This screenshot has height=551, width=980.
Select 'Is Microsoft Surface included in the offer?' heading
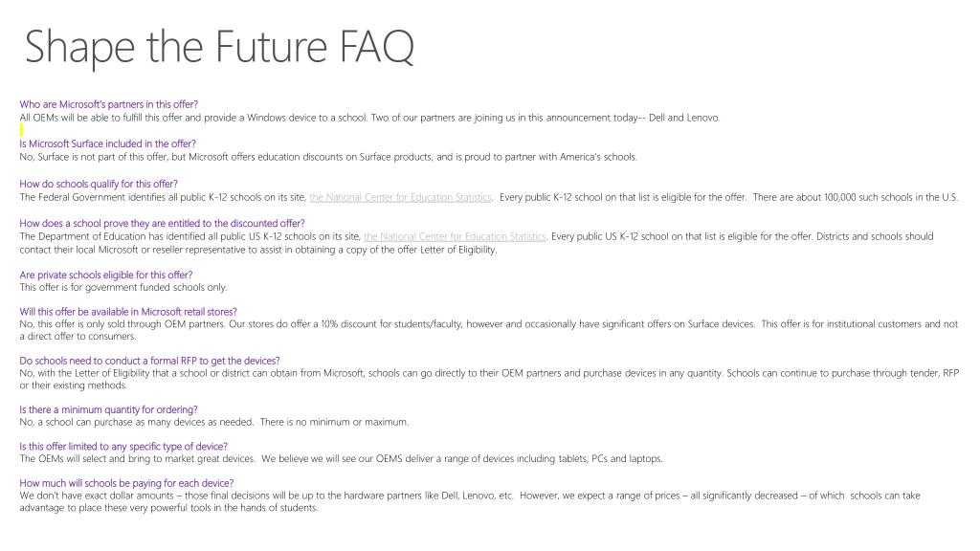107,143
